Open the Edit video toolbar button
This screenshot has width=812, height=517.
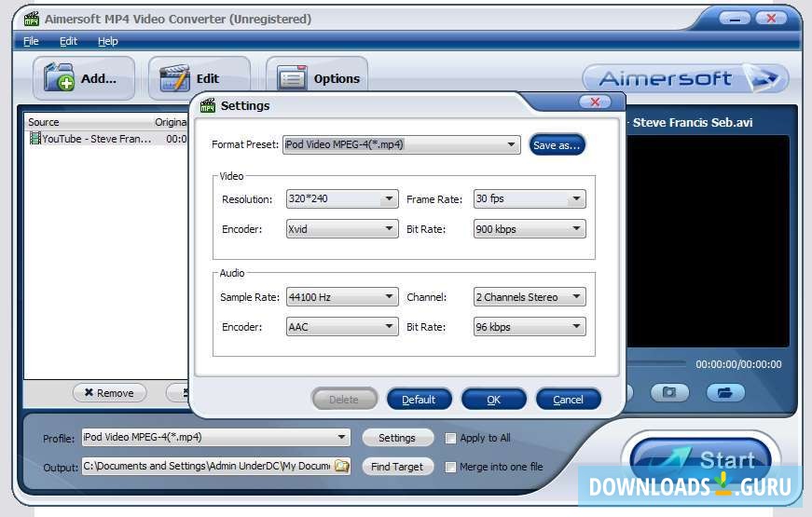pos(200,78)
